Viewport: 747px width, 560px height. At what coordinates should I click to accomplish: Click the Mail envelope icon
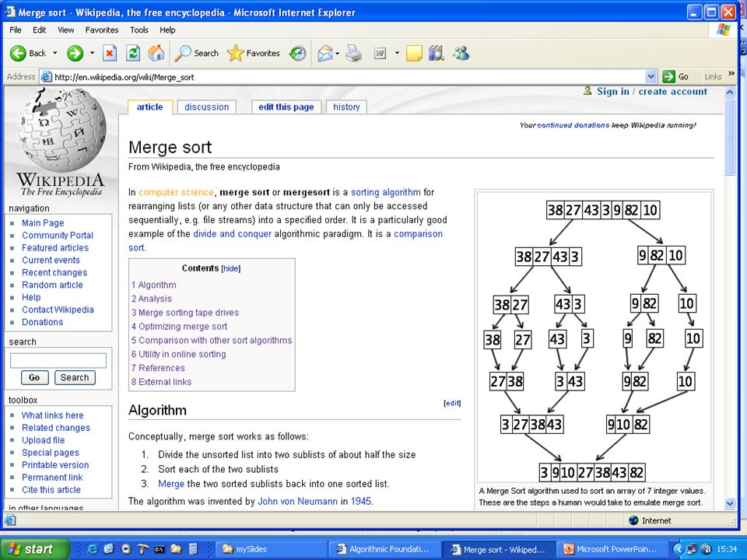[x=325, y=54]
